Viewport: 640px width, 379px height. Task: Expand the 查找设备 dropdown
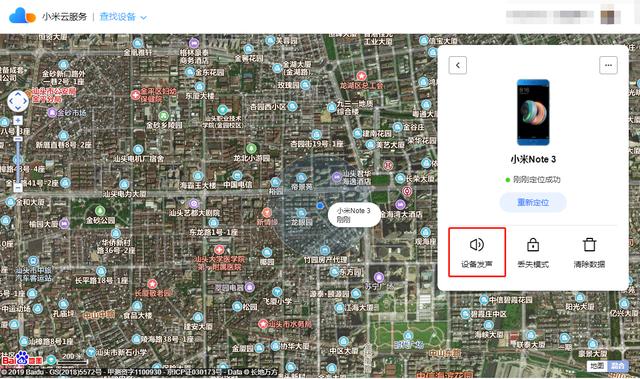[x=123, y=17]
